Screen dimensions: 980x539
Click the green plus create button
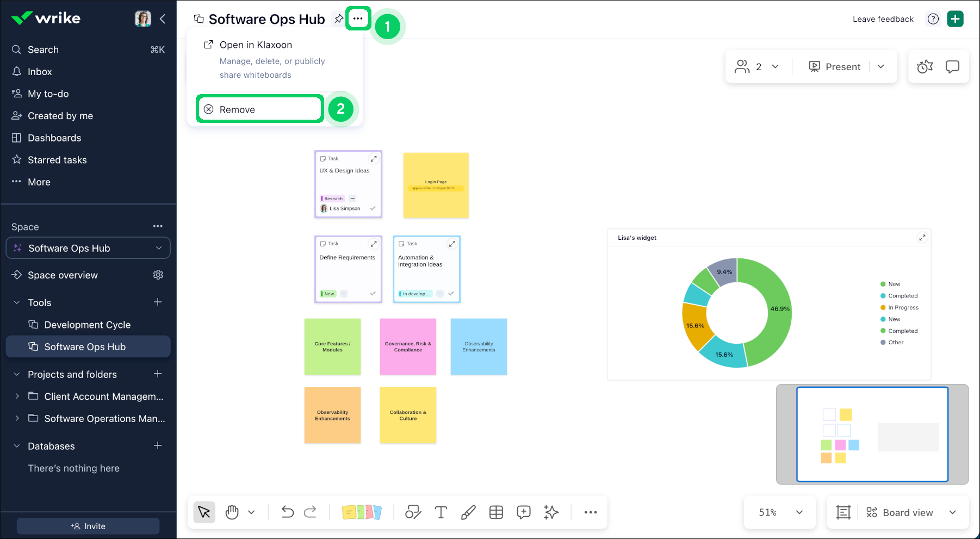(x=956, y=19)
